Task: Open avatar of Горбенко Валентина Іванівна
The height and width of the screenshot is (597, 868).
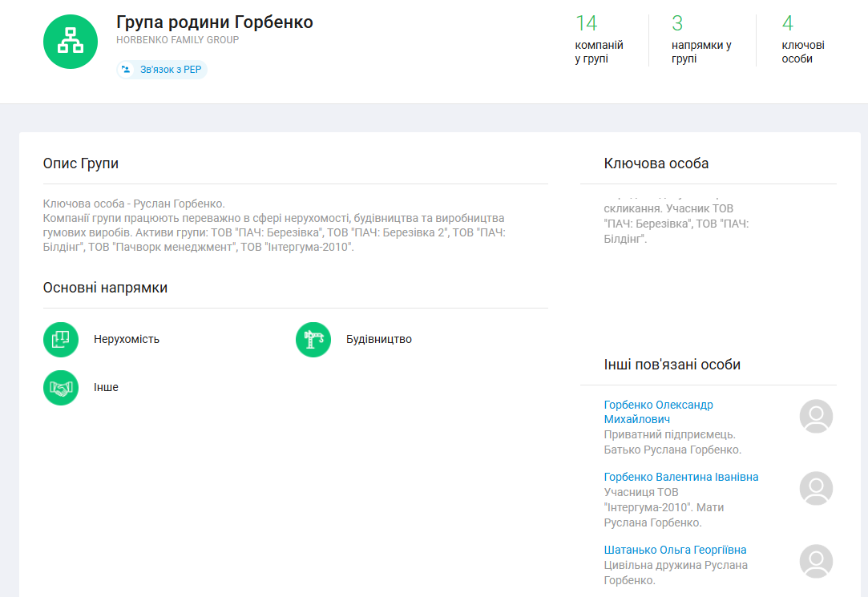Action: pos(816,488)
